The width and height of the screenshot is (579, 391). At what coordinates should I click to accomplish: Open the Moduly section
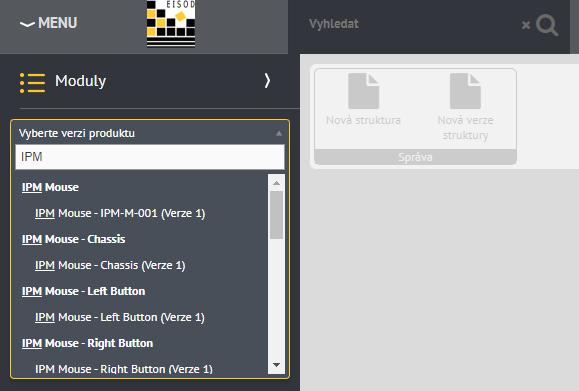(x=80, y=81)
